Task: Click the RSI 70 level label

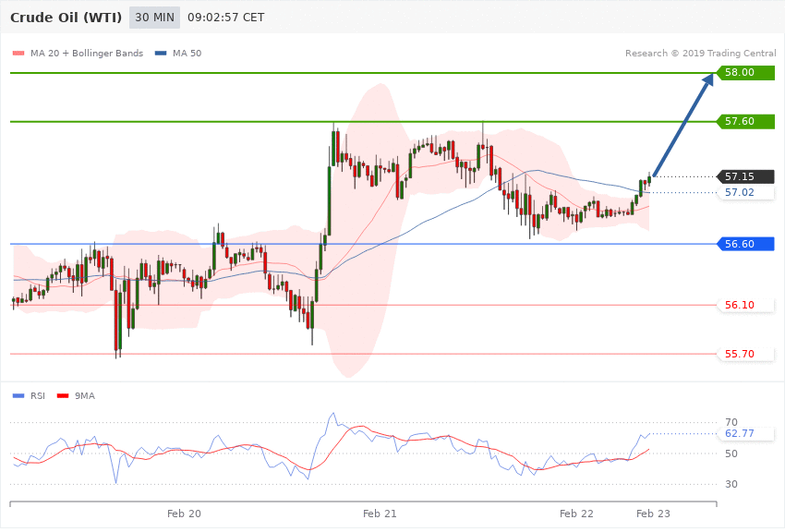Action: (x=731, y=422)
